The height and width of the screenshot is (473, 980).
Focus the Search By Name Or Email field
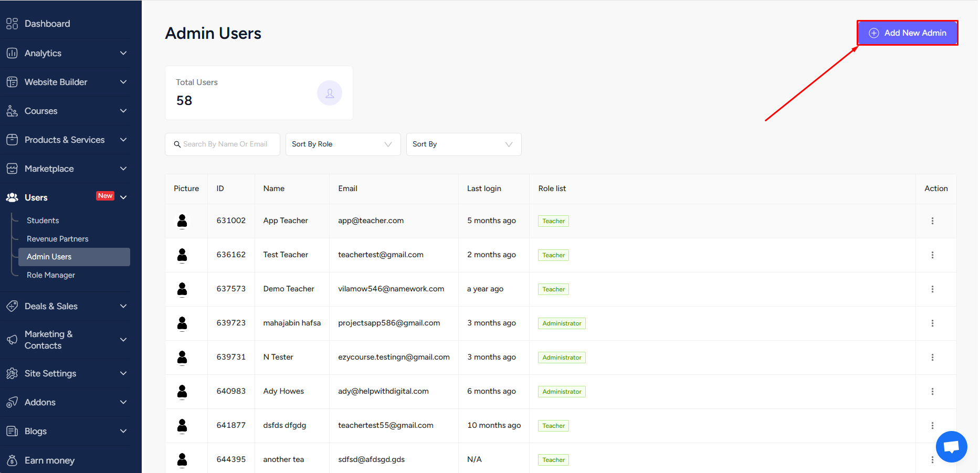pos(223,144)
